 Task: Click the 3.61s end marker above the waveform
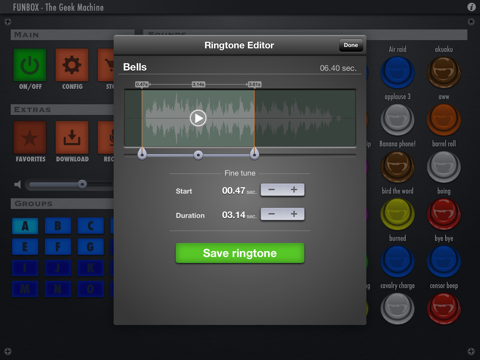tap(255, 84)
